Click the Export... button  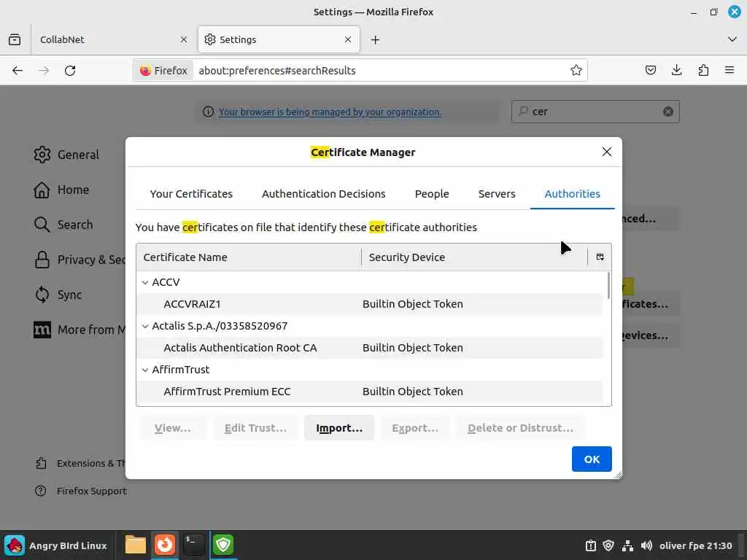[x=415, y=428]
